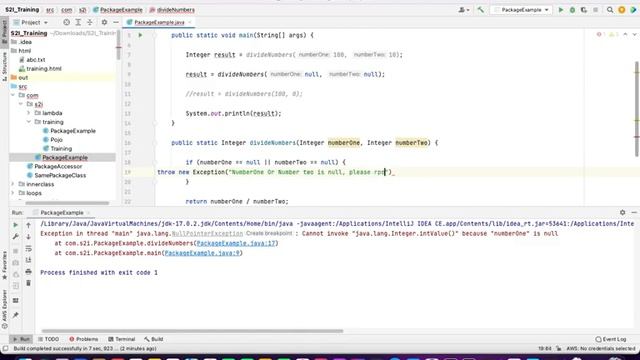Toggle soft-wrap in the Run console
640x360 pixels.
pyautogui.click(x=29, y=248)
